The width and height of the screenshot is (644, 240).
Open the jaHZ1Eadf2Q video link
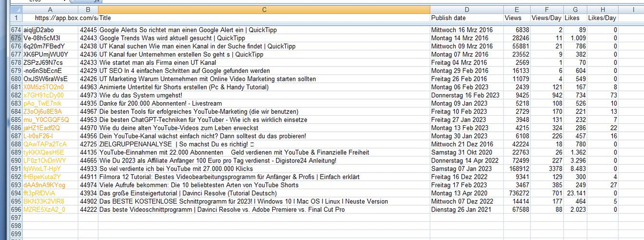pyautogui.click(x=41, y=128)
